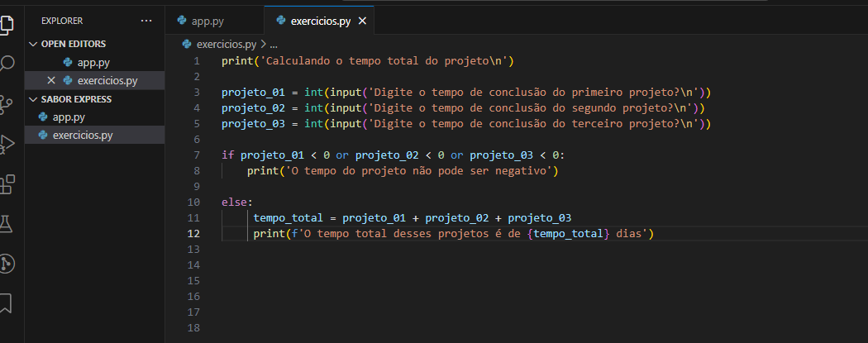The height and width of the screenshot is (343, 868).
Task: Click exercicios.py in the breadcrumb bar
Action: click(x=227, y=44)
